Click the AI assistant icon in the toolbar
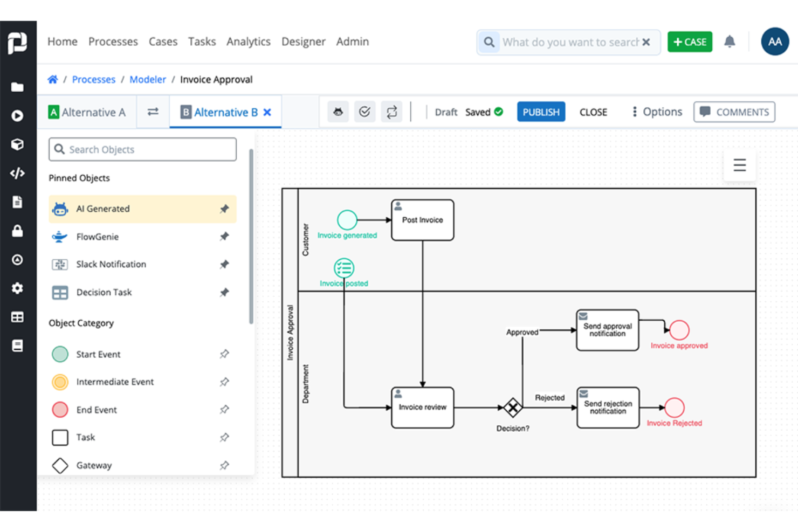This screenshot has height=532, width=798. click(x=338, y=112)
